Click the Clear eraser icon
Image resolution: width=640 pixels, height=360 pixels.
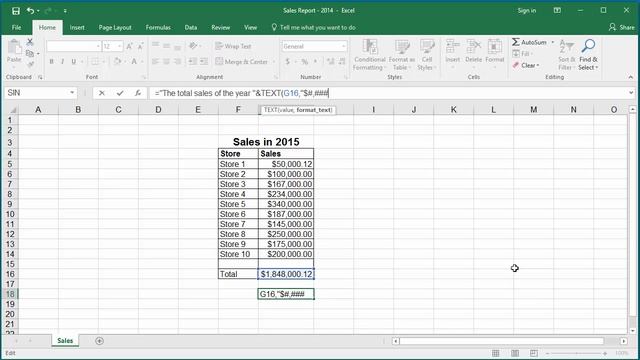click(516, 65)
